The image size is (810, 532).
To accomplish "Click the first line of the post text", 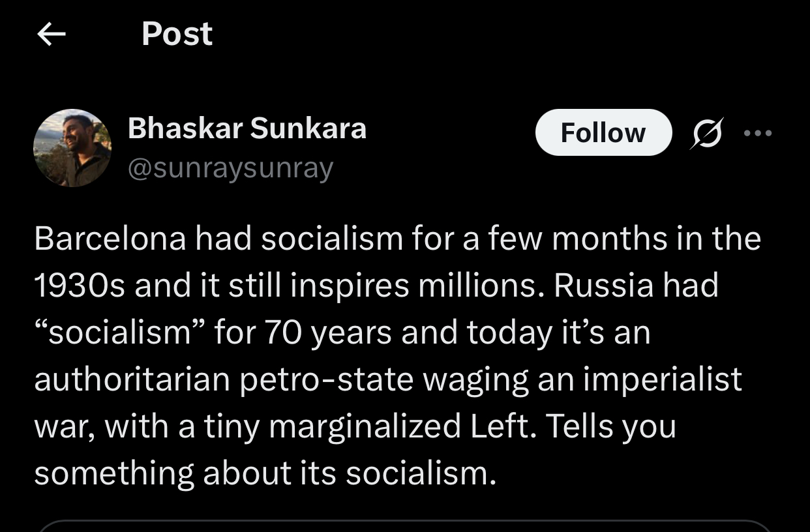I will [x=397, y=239].
